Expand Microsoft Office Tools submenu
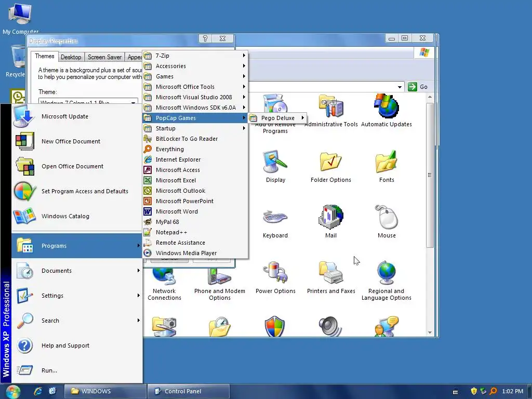Image resolution: width=532 pixels, height=399 pixels. (195, 87)
